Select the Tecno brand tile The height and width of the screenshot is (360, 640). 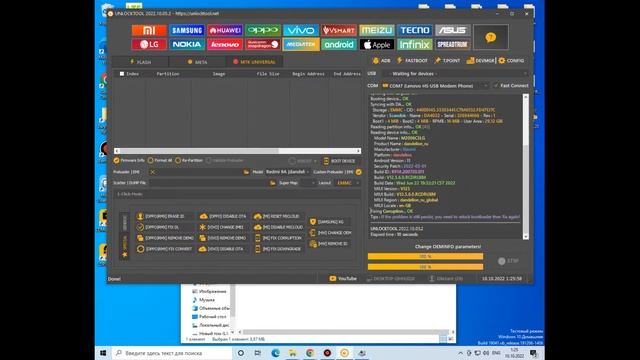tap(415, 30)
